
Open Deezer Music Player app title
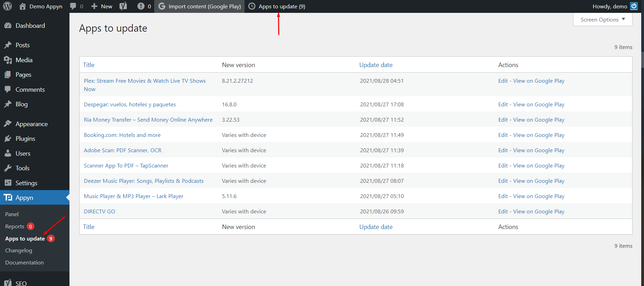pyautogui.click(x=143, y=181)
